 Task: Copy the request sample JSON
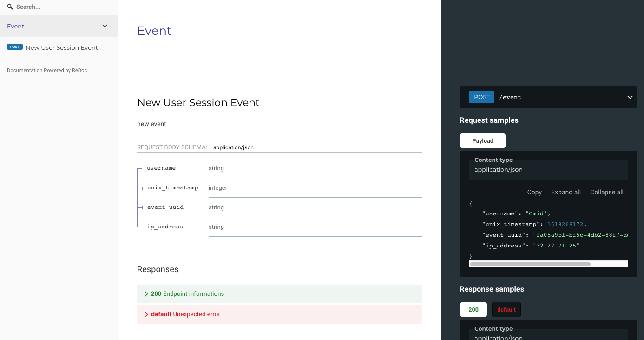(x=534, y=192)
